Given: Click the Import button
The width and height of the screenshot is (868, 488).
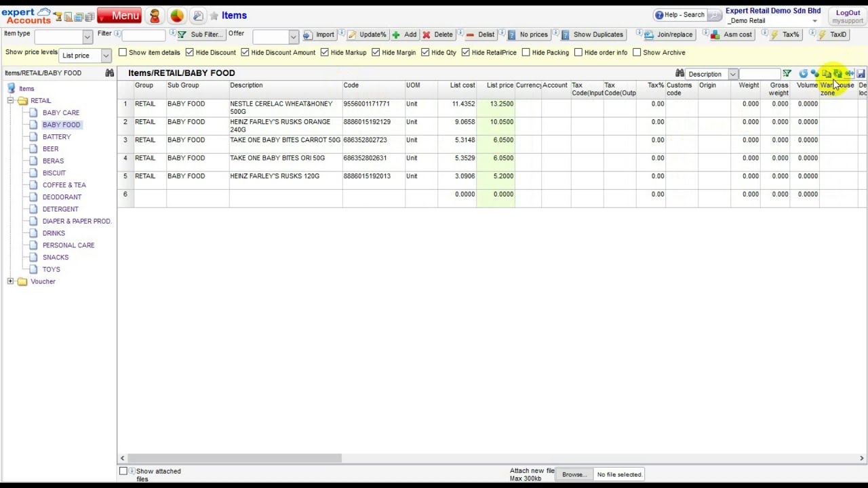Looking at the screenshot, I should [319, 35].
